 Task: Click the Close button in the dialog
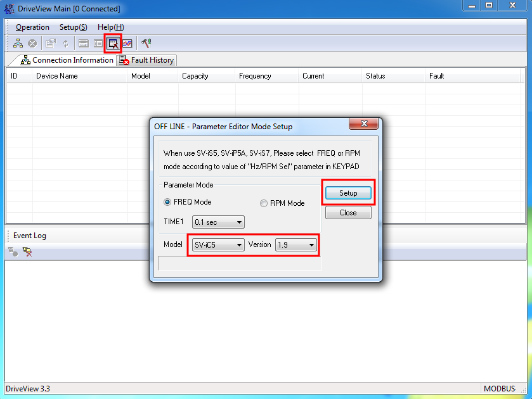[348, 213]
